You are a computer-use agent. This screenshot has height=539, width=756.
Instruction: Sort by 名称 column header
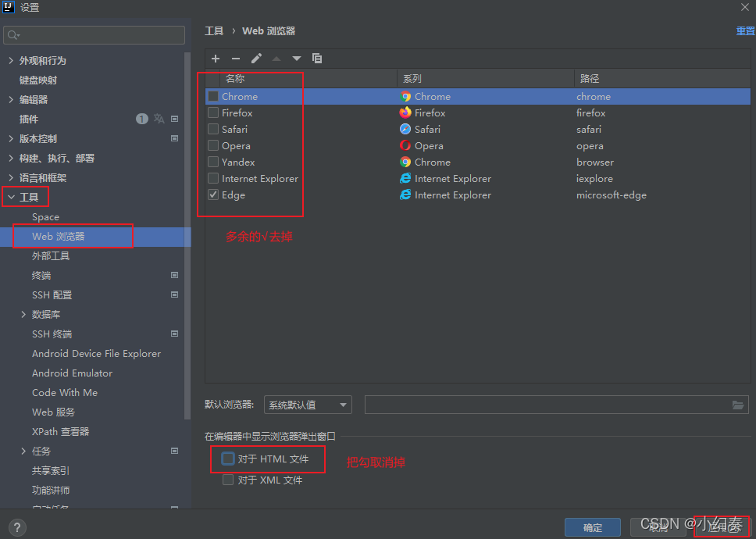tap(308, 78)
